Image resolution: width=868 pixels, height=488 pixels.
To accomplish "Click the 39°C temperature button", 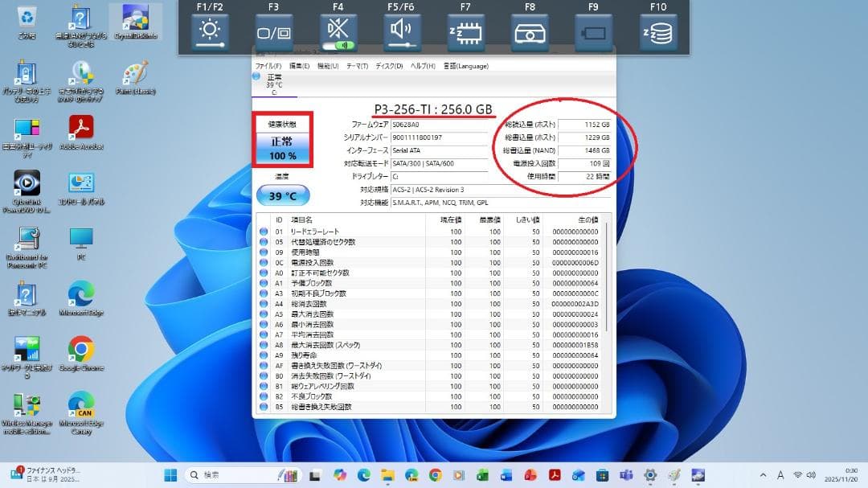I will [x=283, y=195].
